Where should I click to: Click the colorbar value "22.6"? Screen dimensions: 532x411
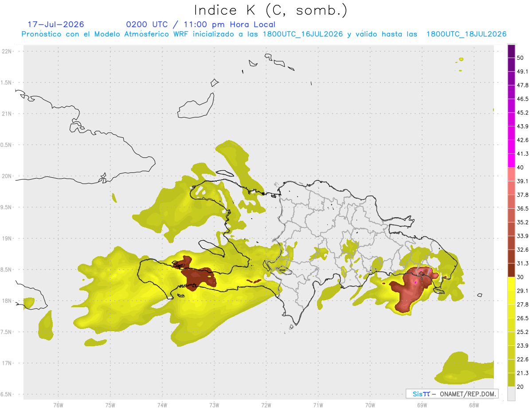point(523,360)
